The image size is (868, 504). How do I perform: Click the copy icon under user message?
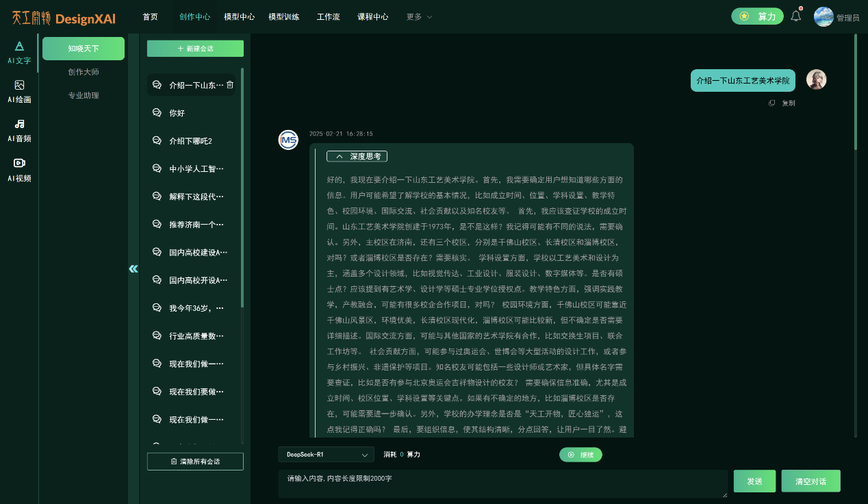772,103
